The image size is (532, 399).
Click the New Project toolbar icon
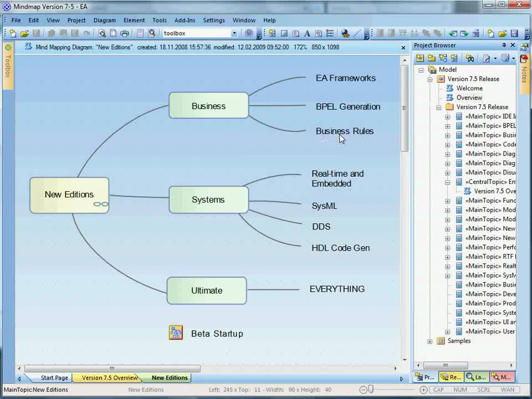click(x=13, y=33)
